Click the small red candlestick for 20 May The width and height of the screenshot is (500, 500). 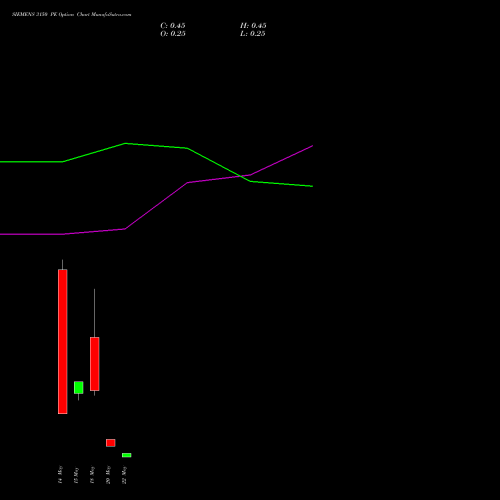pyautogui.click(x=111, y=443)
